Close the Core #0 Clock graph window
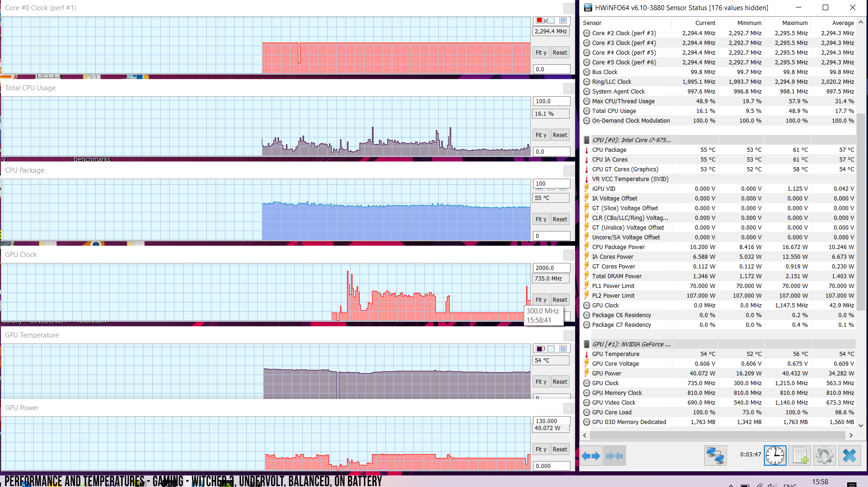The image size is (868, 487). pos(569,8)
